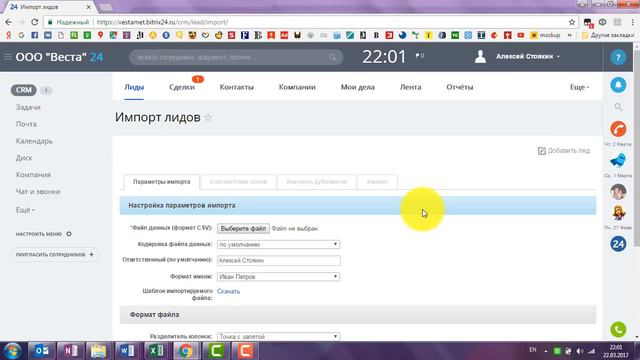The width and height of the screenshot is (640, 360).
Task: Click the volume icon in system tray
Action: click(580, 351)
